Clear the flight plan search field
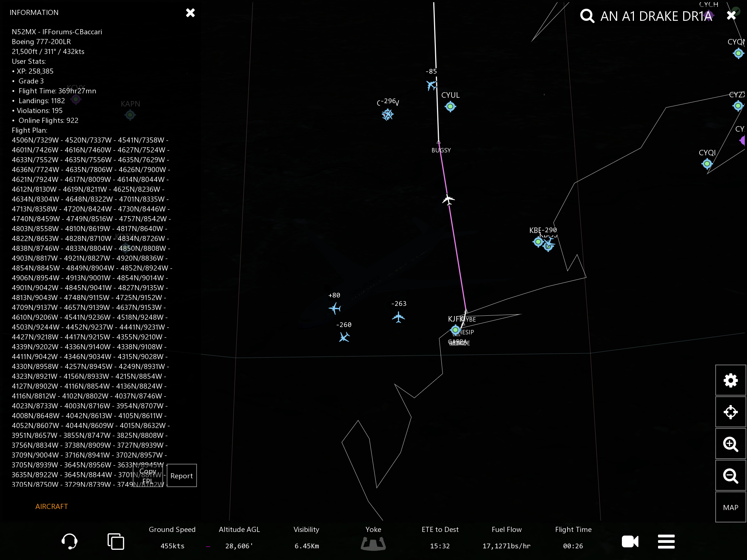 pyautogui.click(x=731, y=15)
